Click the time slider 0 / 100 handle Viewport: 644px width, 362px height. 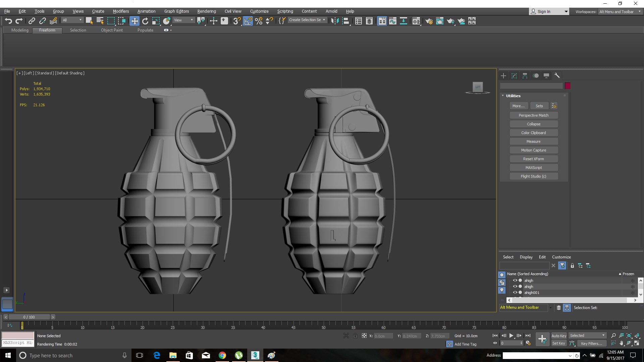pos(29,317)
